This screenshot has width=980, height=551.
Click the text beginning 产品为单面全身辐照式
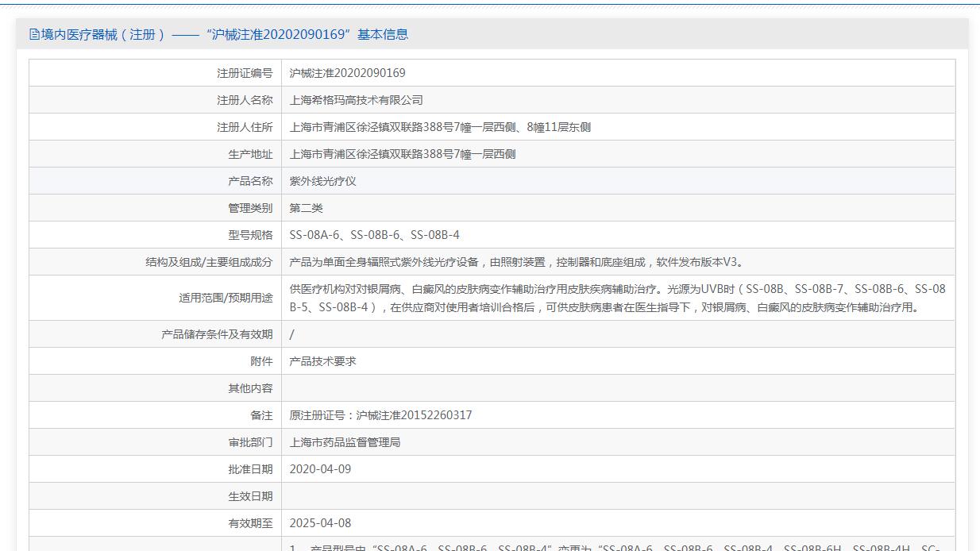pos(517,262)
